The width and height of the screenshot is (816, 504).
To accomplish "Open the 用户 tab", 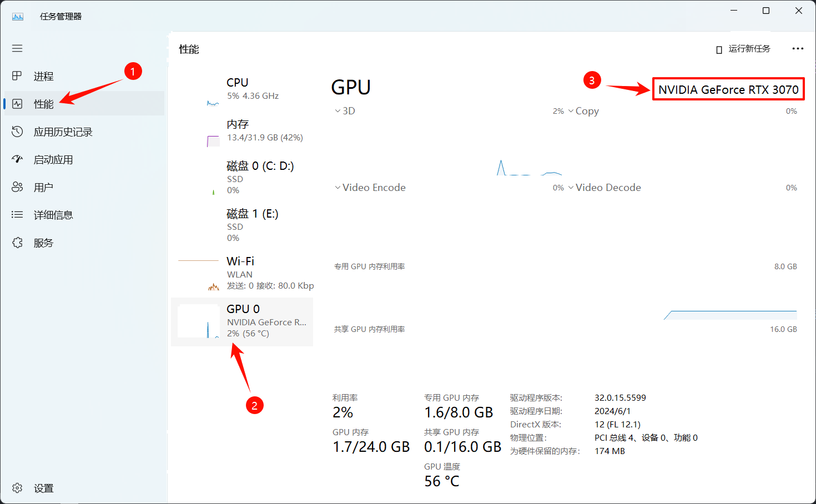I will [x=84, y=187].
